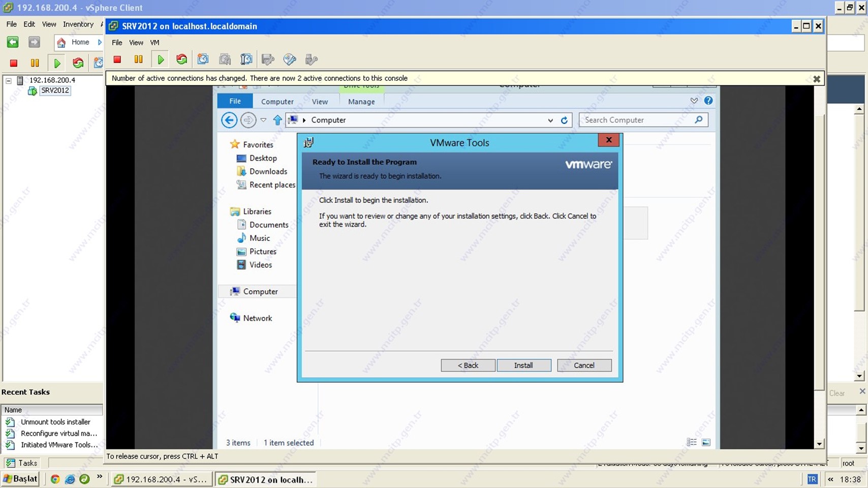868x488 pixels.
Task: Click the Name column header in Recent Tasks
Action: tap(52, 410)
